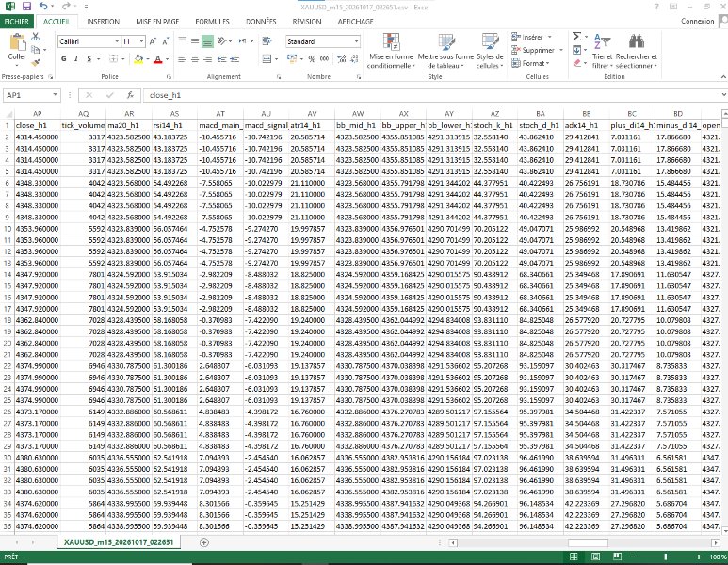Click the horizontal scrollbar thumb

[588, 542]
